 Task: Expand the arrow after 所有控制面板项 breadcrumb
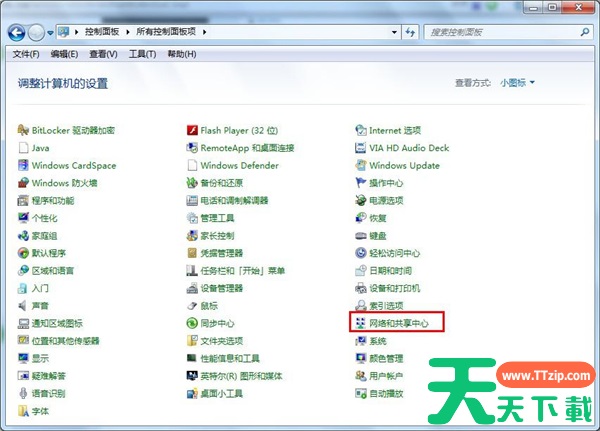(x=204, y=32)
